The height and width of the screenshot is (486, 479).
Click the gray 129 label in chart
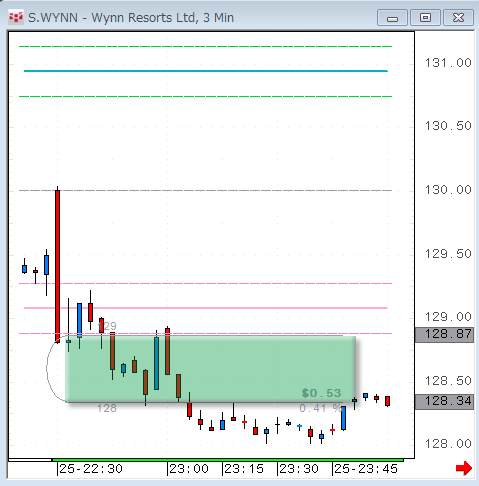coord(107,326)
